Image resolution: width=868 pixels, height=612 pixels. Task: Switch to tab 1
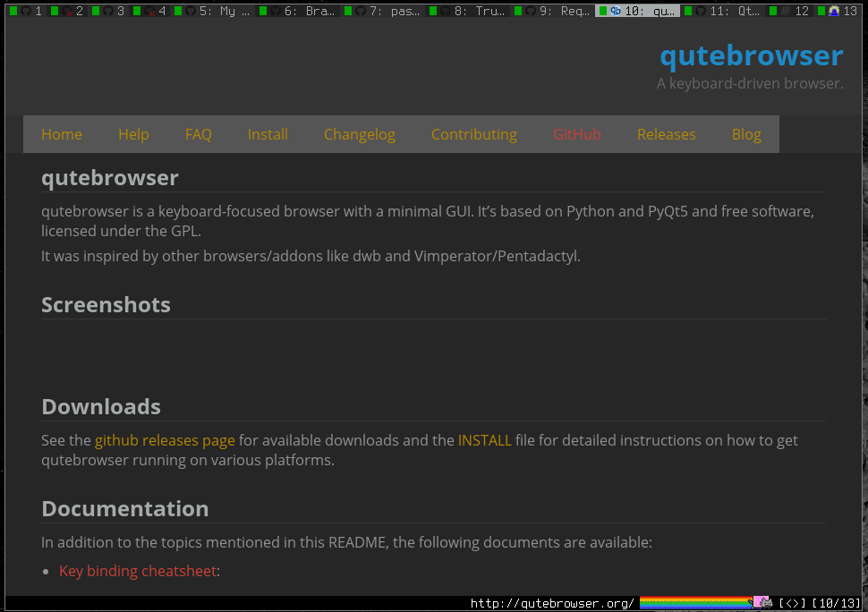pos(25,11)
